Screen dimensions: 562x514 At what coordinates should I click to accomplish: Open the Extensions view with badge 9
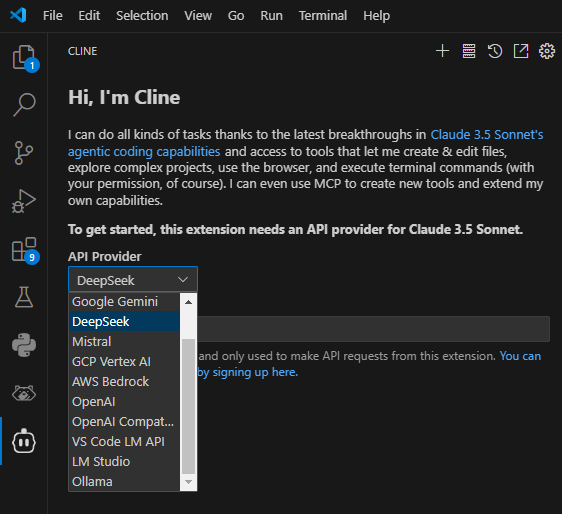[x=24, y=249]
